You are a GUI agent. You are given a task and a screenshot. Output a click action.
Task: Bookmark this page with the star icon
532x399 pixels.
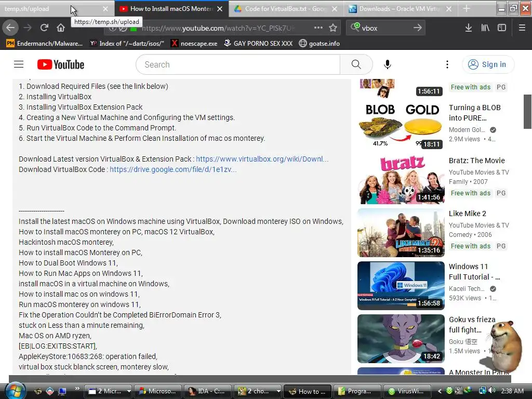tap(333, 28)
